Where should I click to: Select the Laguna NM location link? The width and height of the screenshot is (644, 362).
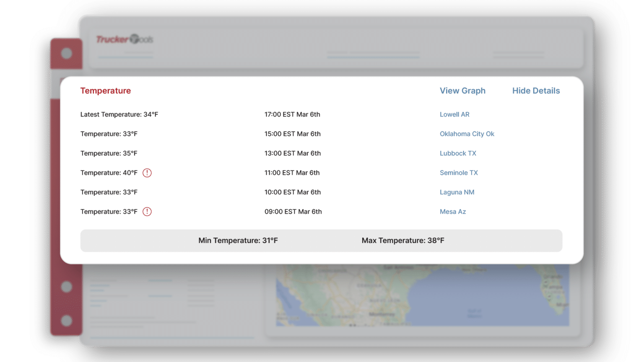tap(457, 192)
